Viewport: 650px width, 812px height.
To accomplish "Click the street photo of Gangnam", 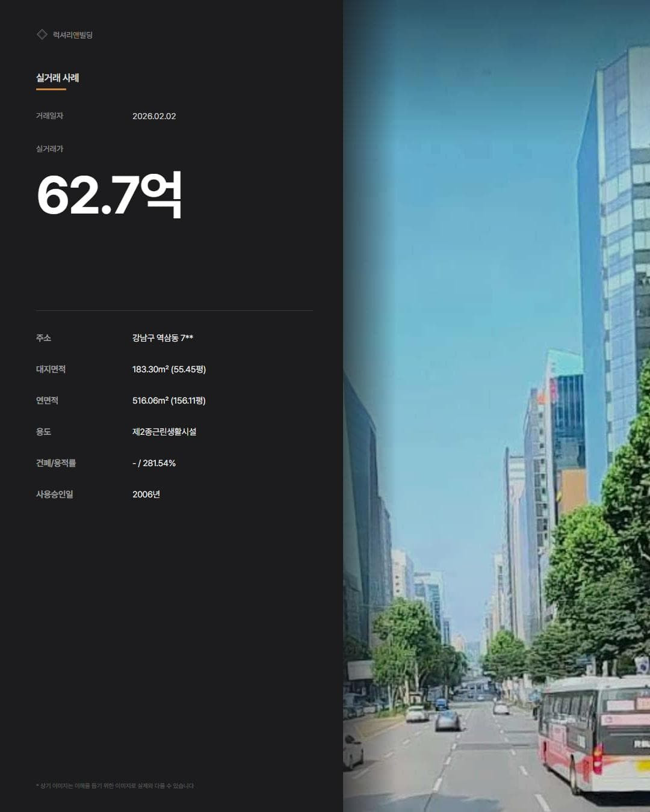I will pyautogui.click(x=497, y=406).
